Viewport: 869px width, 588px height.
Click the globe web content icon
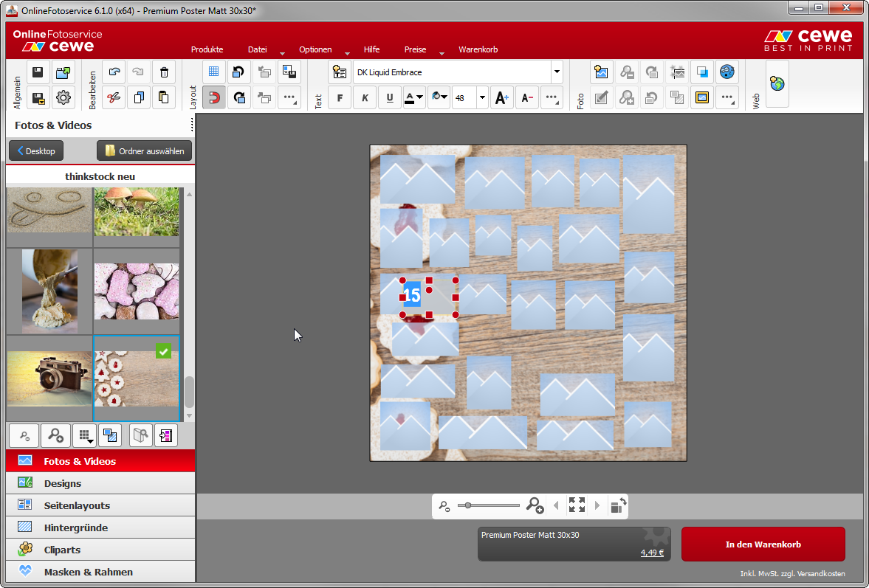click(x=777, y=84)
